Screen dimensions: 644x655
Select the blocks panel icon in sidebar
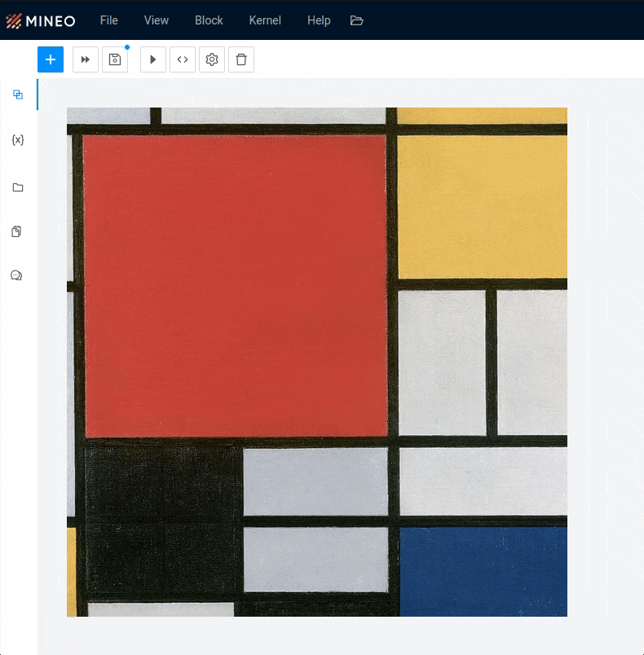tap(18, 95)
